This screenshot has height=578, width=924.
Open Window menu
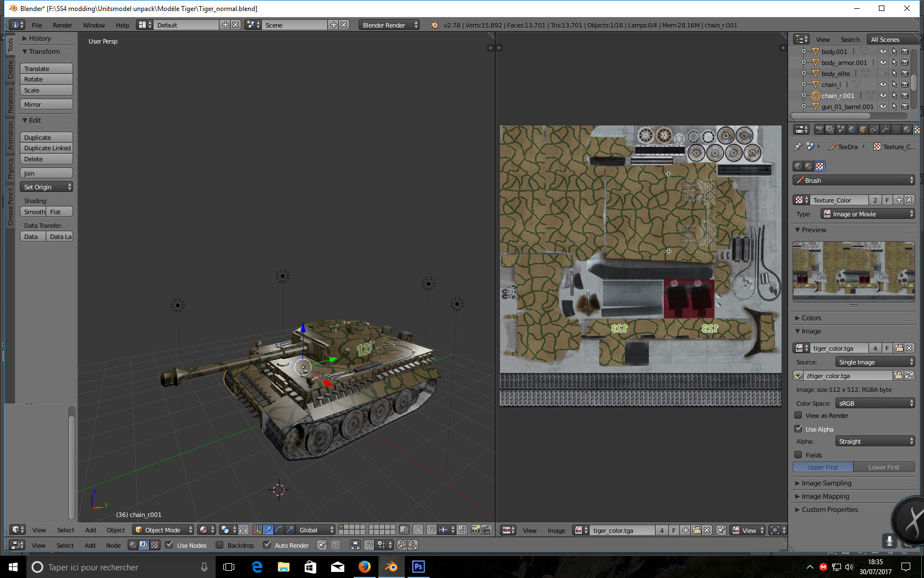coord(94,25)
